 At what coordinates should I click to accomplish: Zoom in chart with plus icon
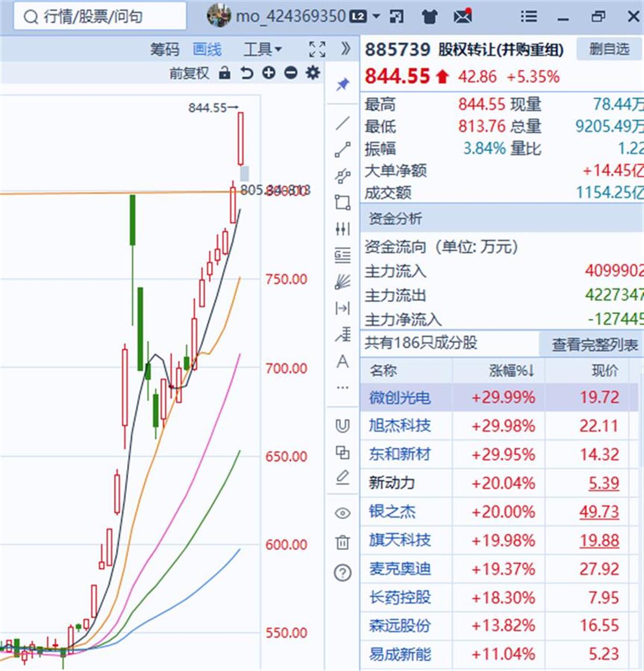[269, 73]
